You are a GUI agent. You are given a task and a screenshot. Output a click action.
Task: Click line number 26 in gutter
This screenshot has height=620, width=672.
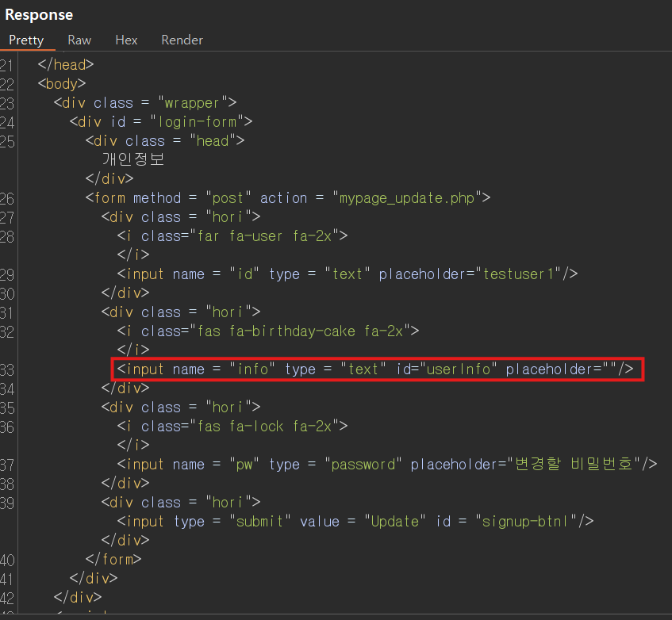tap(7, 199)
